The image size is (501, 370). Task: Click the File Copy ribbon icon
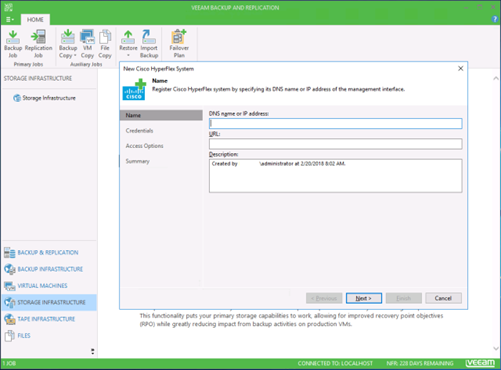[x=105, y=44]
